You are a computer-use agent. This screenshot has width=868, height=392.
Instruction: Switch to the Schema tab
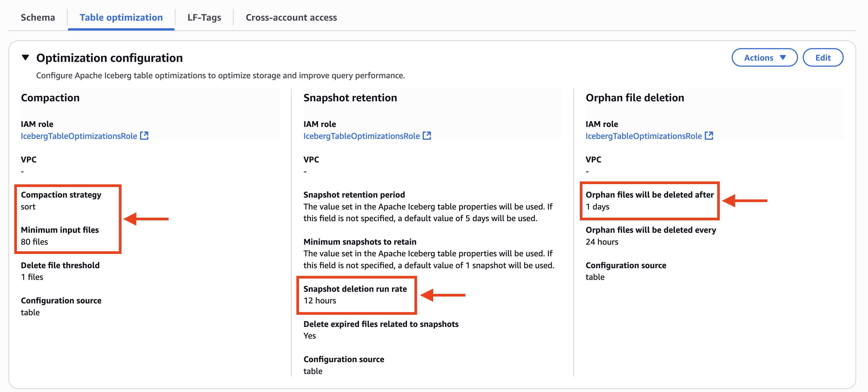(x=38, y=17)
